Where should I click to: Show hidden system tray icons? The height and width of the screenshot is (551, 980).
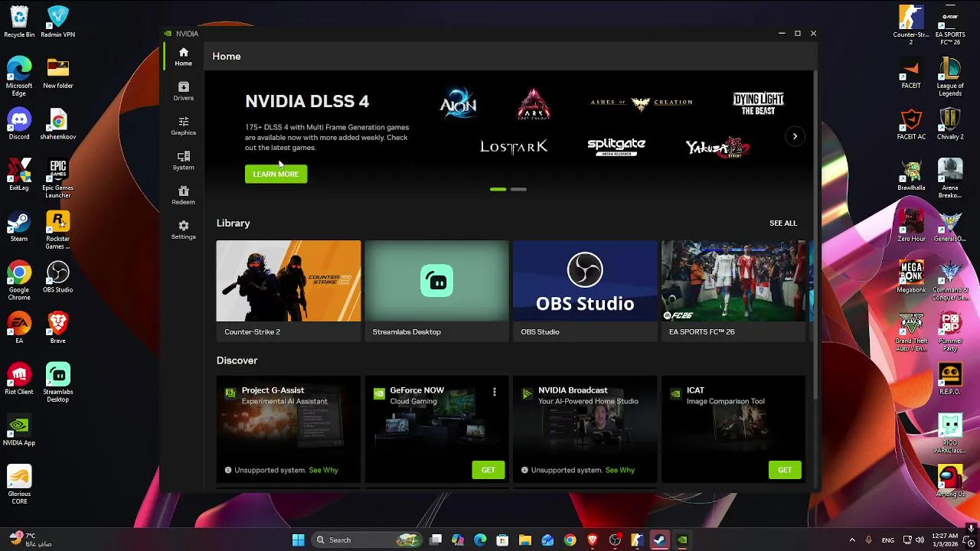coord(852,540)
